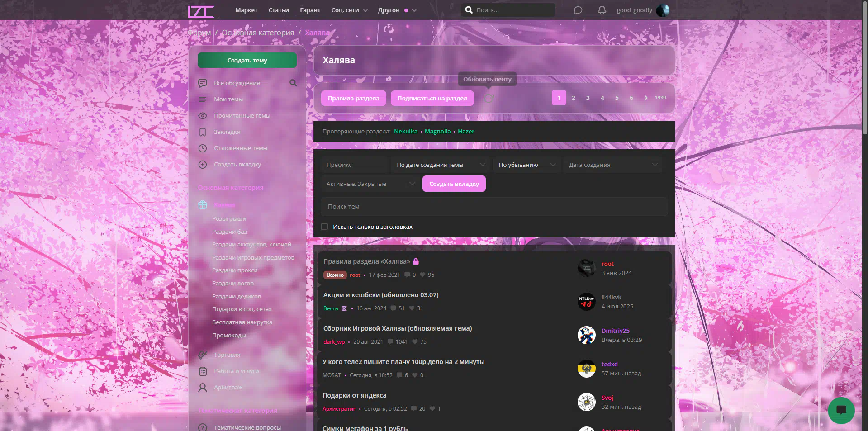The image size is (868, 431).
Task: Open moderator Magnolia's profile
Action: coord(437,131)
